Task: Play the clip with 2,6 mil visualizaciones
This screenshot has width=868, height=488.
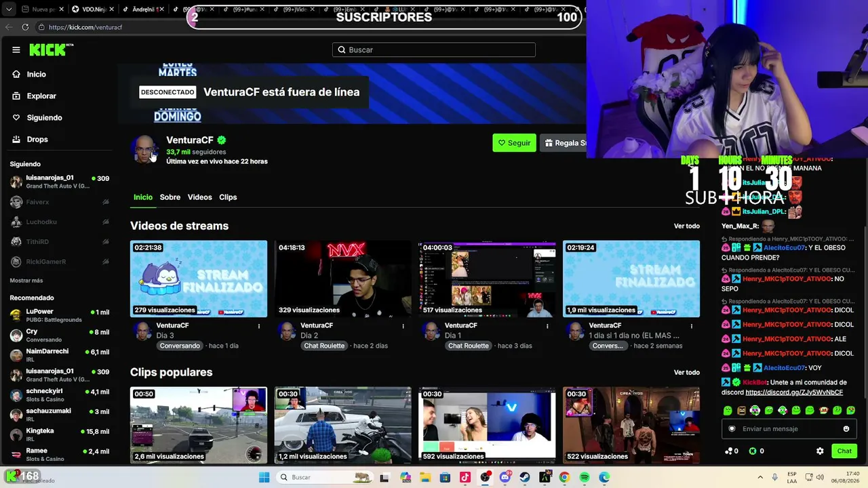Action: (199, 425)
